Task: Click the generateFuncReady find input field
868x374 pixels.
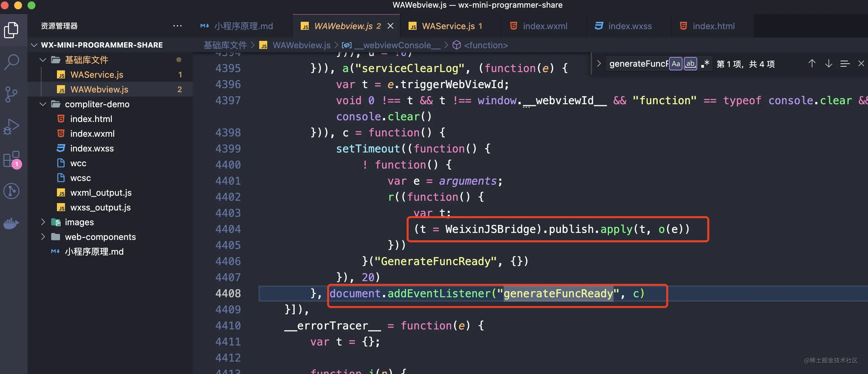Action: 638,64
